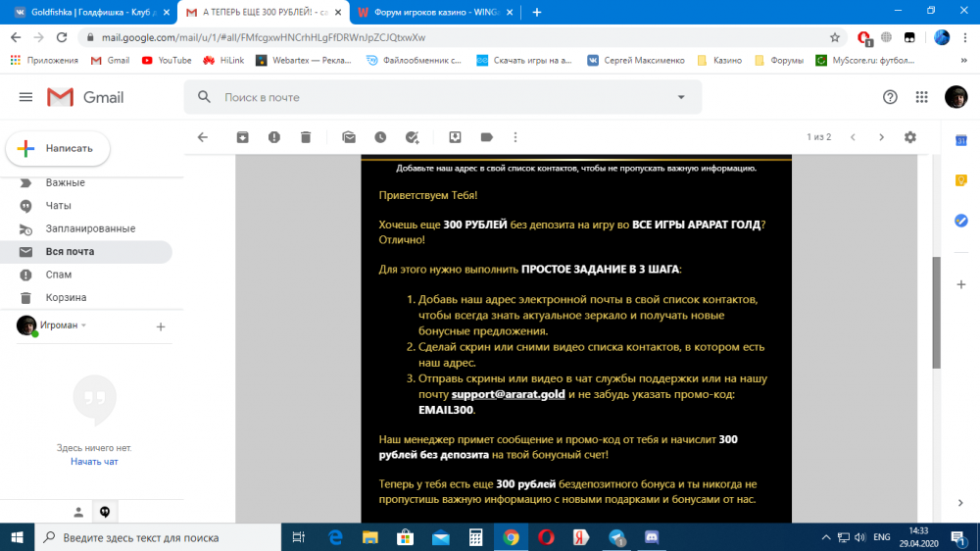This screenshot has width=980, height=551.
Task: Show more bookmarks chevron
Action: tap(963, 60)
